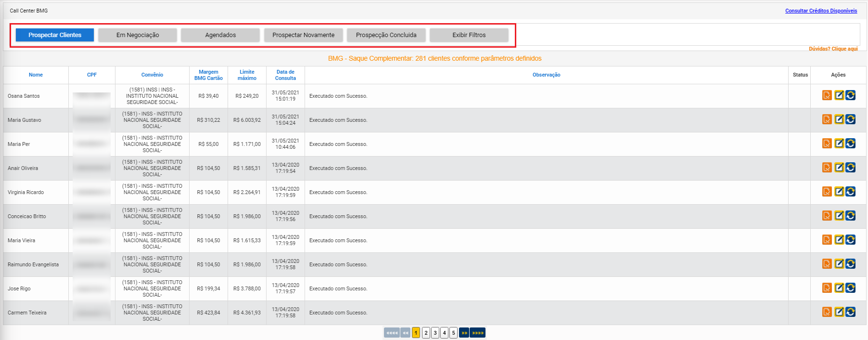The image size is (868, 340).
Task: Click the orange document icon for Virginia Ricardo
Action: tap(827, 192)
